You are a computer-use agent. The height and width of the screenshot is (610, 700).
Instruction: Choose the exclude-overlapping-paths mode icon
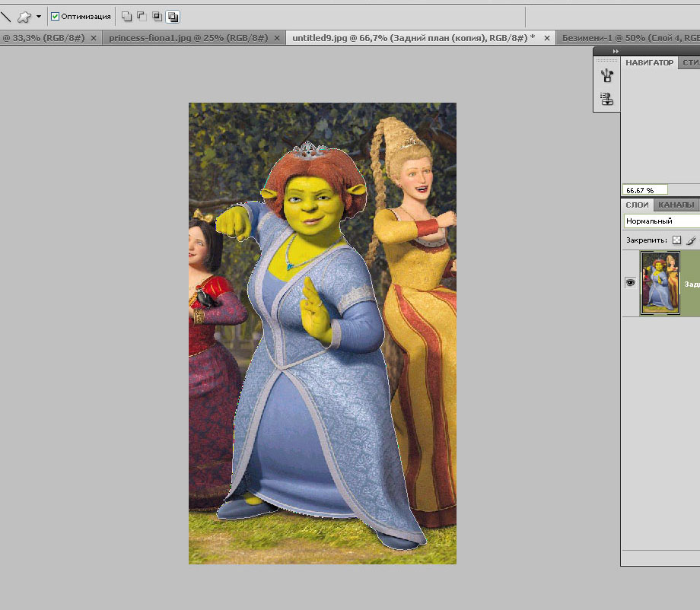173,17
